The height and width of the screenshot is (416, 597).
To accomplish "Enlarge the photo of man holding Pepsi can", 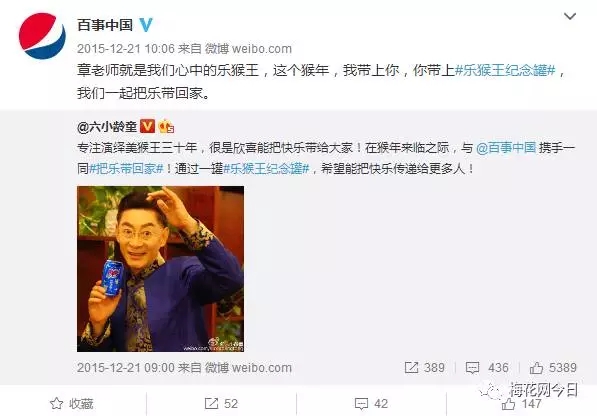I will point(160,269).
